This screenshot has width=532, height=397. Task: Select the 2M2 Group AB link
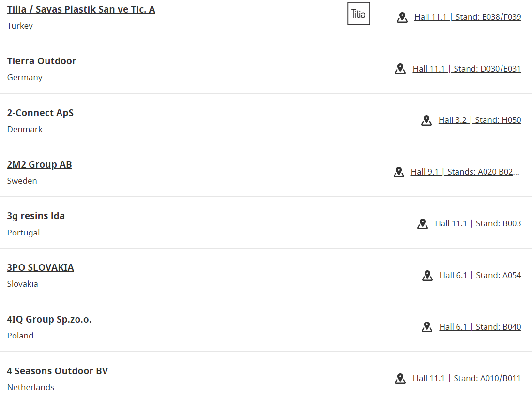[x=40, y=164]
